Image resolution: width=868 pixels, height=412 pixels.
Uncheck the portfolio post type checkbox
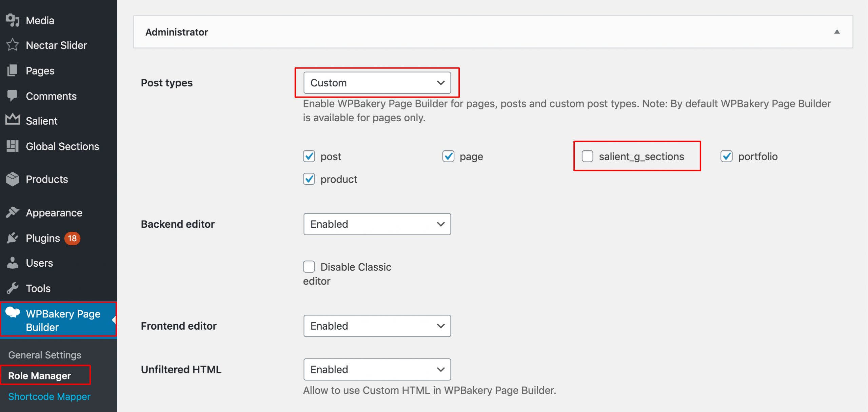point(727,156)
